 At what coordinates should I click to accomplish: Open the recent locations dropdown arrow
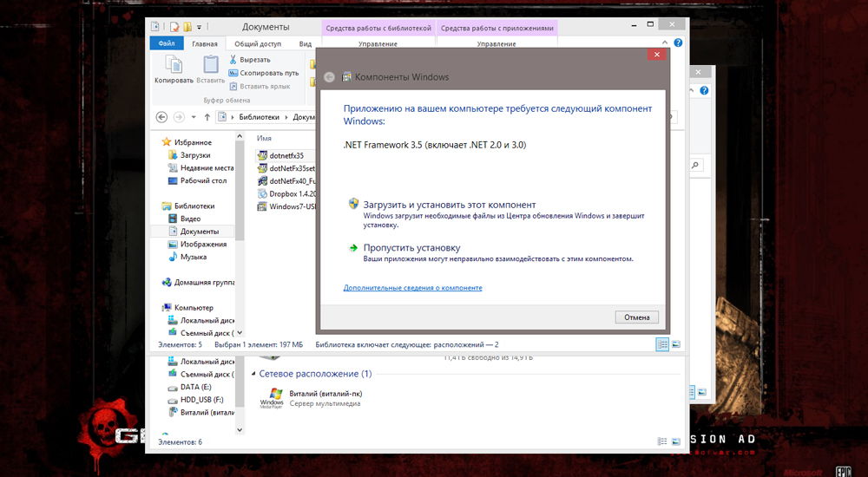tap(193, 117)
